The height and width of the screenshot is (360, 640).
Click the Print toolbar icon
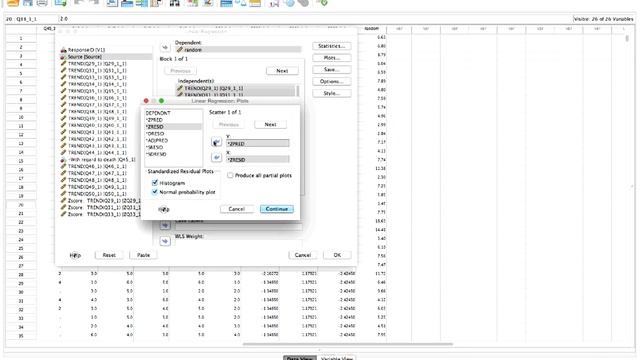tap(42, 3)
